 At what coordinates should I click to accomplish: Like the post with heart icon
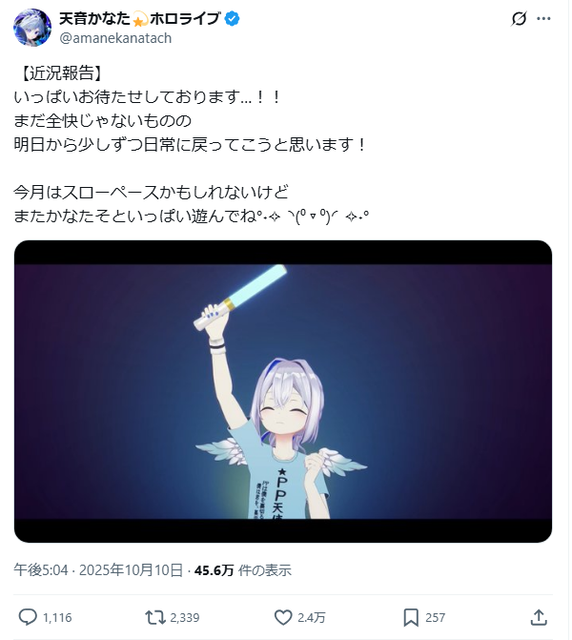click(283, 617)
